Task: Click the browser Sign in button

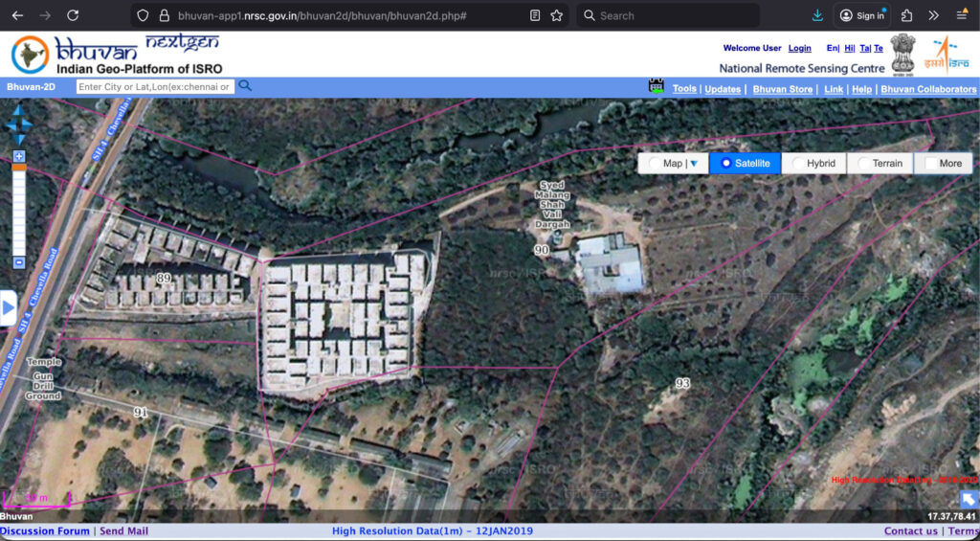Action: [x=862, y=15]
